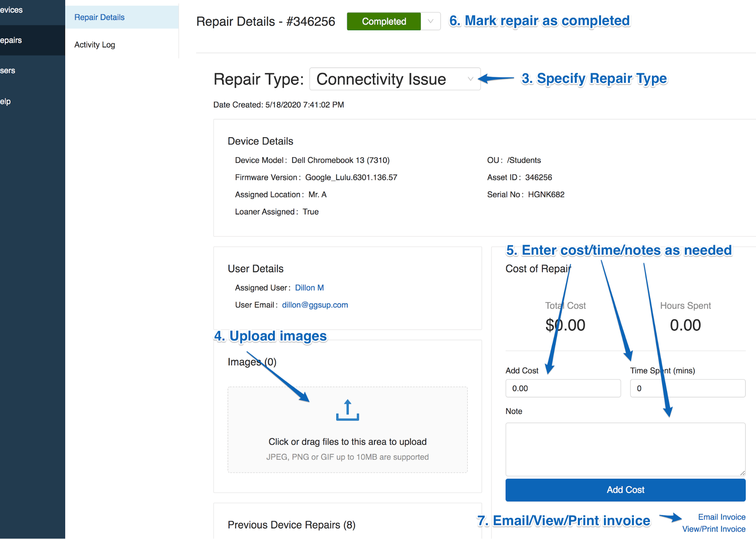Click the Dell Chromebook 13 (7310) model text
Viewport: 756px width, 539px height.
340,160
